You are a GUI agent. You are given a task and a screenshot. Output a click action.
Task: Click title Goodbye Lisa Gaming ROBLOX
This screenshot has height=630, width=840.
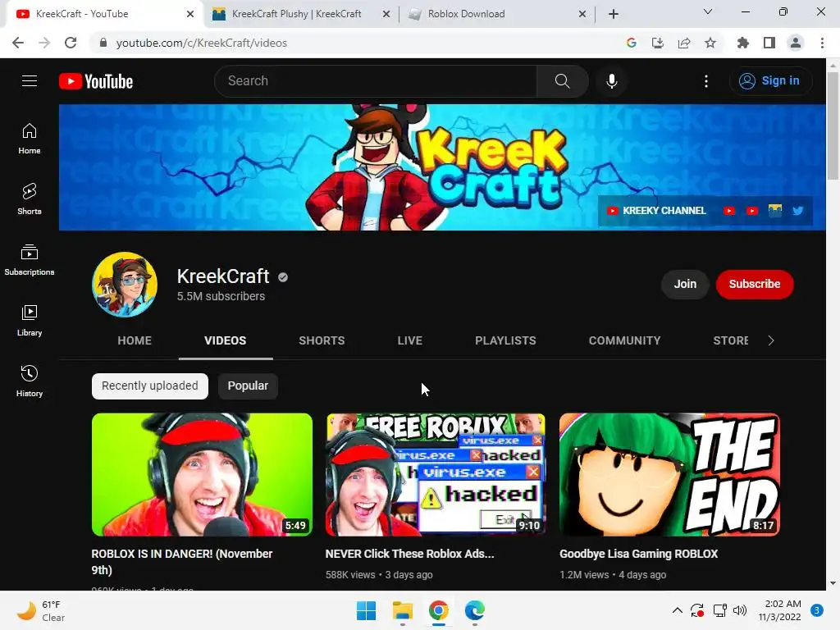coord(638,554)
